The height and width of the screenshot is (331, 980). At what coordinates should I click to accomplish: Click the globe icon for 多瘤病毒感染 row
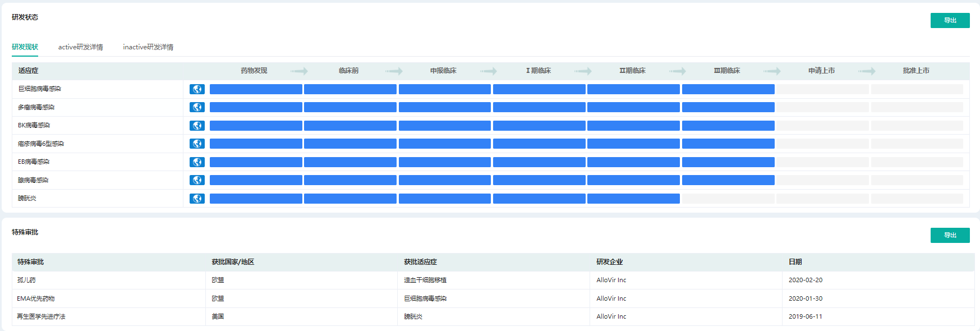pos(197,107)
